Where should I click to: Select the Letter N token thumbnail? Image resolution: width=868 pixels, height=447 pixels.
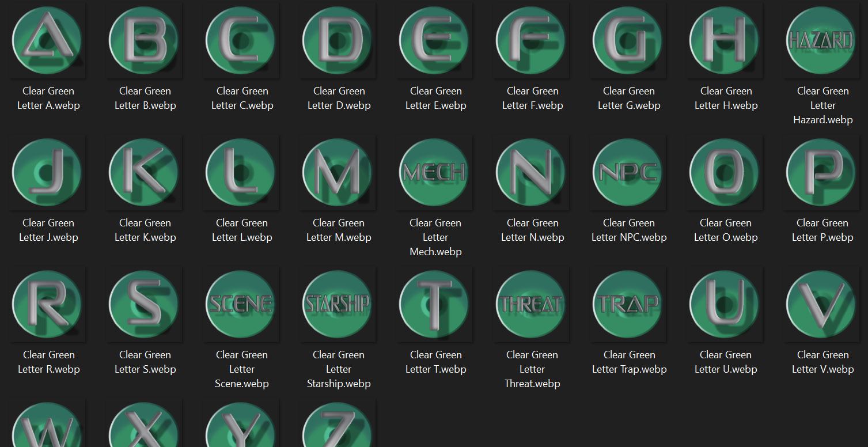[532, 172]
